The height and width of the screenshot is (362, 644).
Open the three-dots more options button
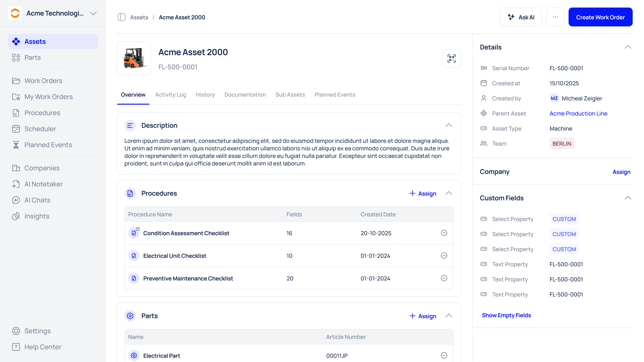click(555, 17)
